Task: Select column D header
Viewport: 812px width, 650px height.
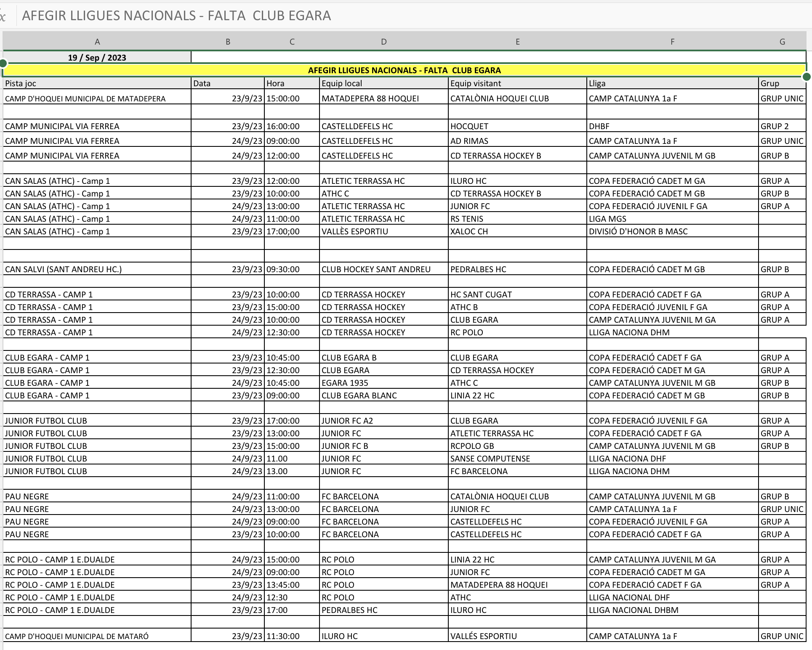Action: coord(384,42)
